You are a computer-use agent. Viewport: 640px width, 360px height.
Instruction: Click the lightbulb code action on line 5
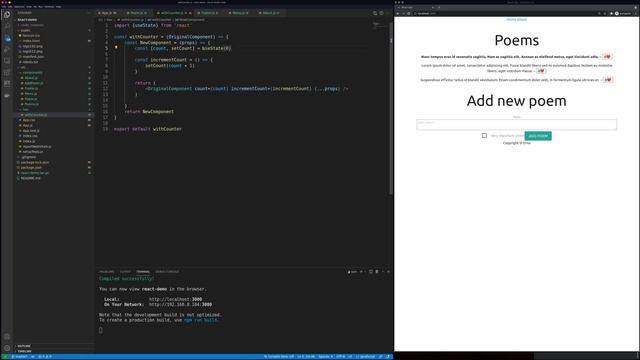click(116, 48)
